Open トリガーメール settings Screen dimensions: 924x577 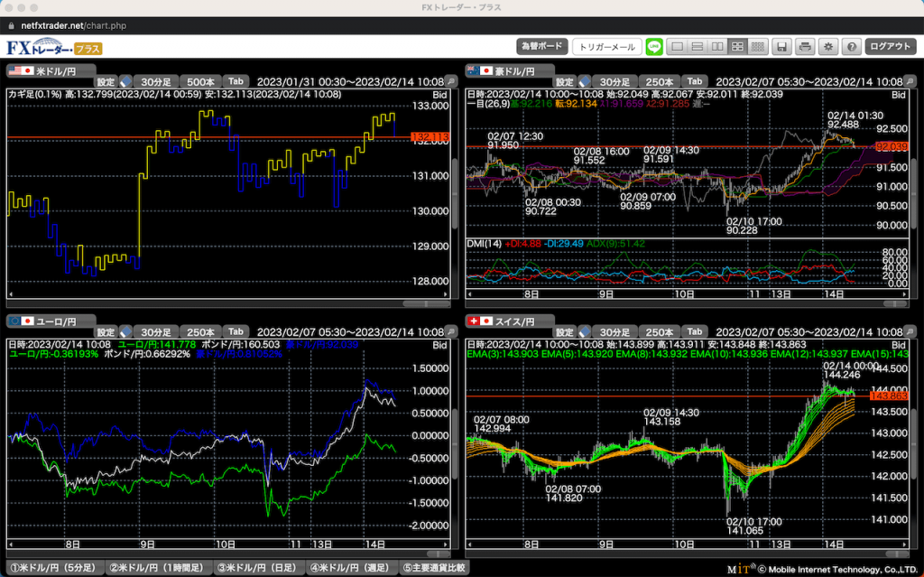pos(607,47)
